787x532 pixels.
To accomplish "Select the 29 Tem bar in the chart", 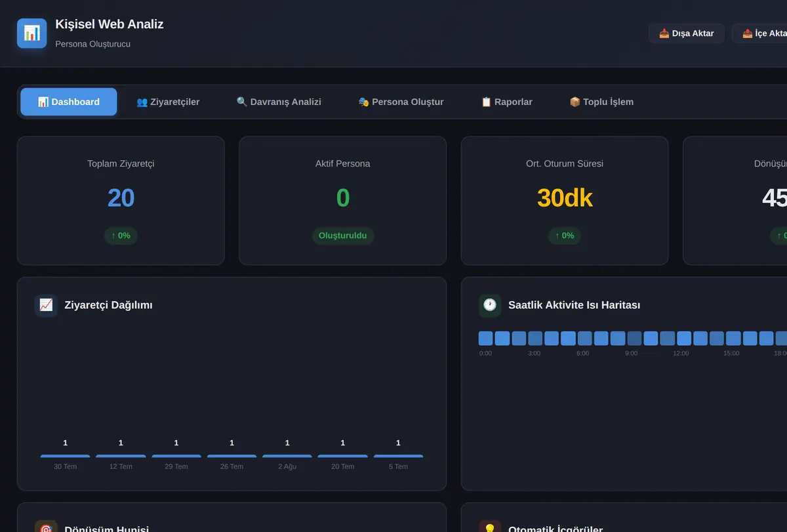I will point(176,456).
